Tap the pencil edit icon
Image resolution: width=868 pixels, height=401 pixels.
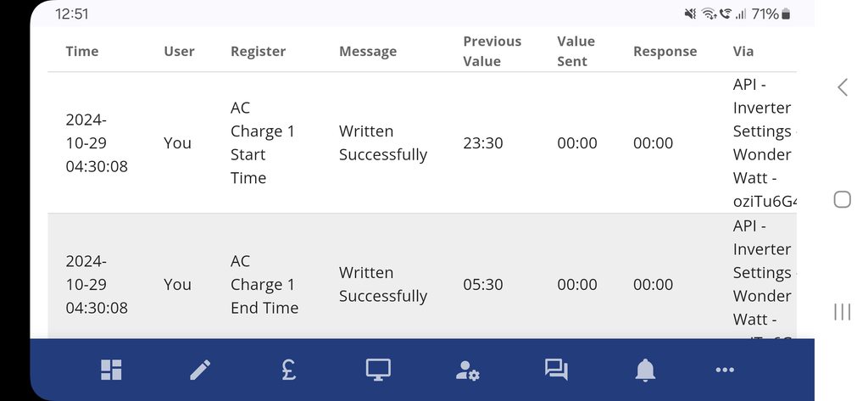tap(200, 370)
